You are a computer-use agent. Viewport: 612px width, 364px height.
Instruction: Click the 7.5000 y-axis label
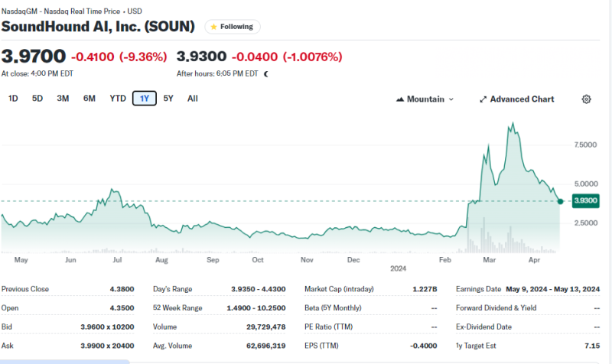[x=585, y=145]
